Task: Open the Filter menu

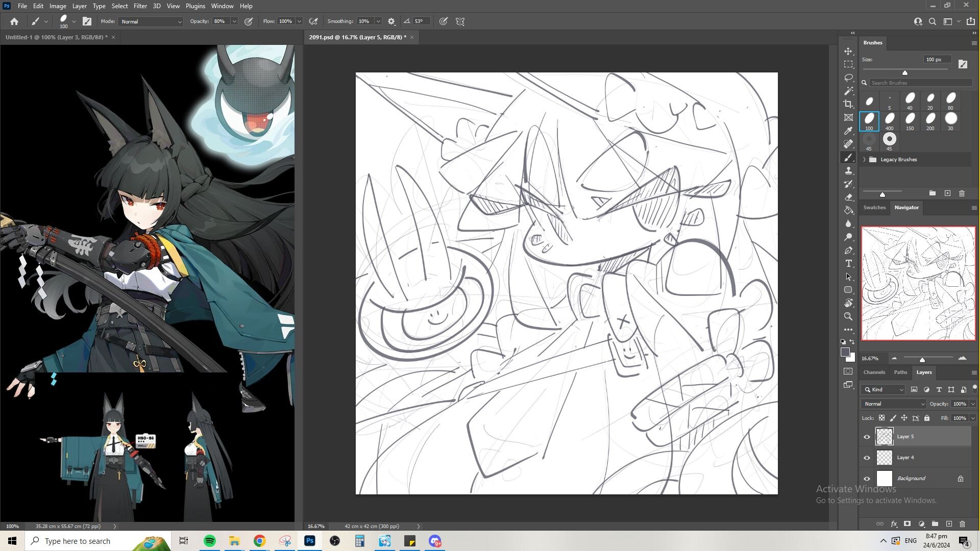Action: (140, 6)
